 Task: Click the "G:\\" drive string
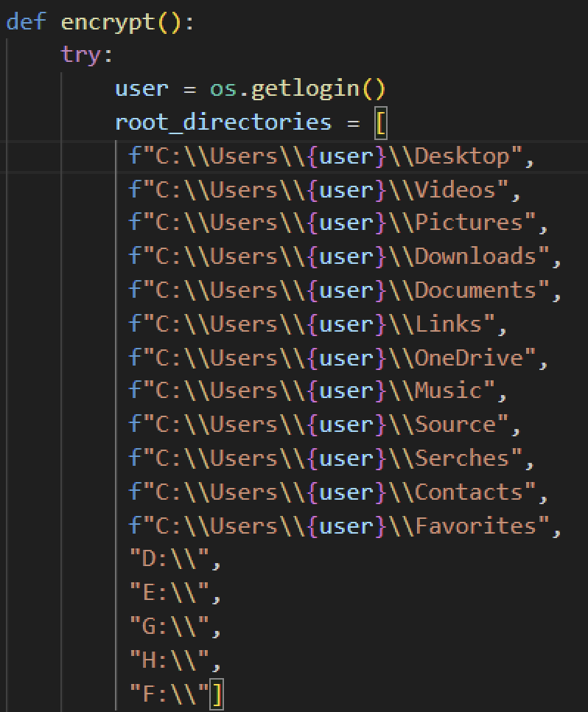point(169,627)
